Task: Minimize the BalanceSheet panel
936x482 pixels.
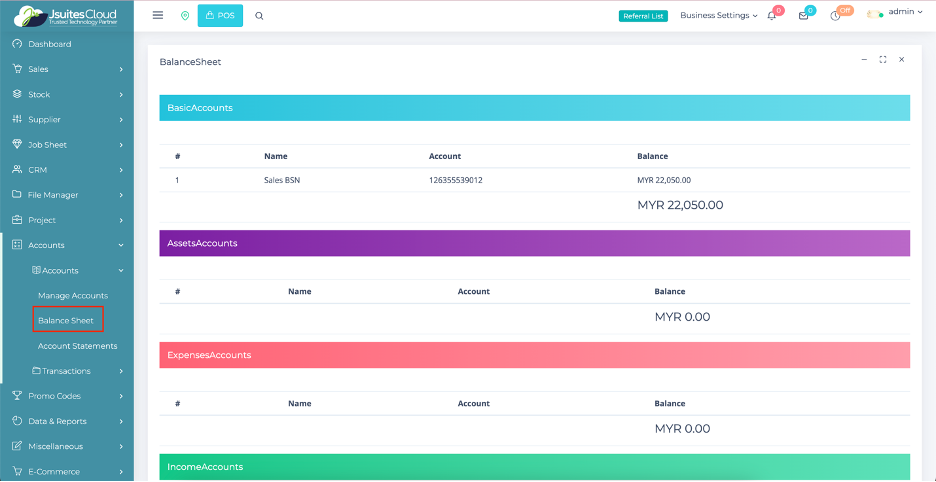Action: (x=864, y=60)
